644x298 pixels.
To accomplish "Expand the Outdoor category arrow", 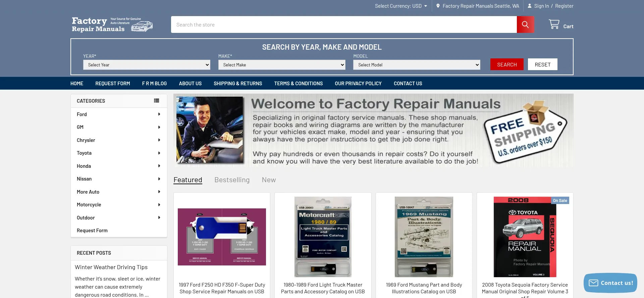I will point(159,218).
